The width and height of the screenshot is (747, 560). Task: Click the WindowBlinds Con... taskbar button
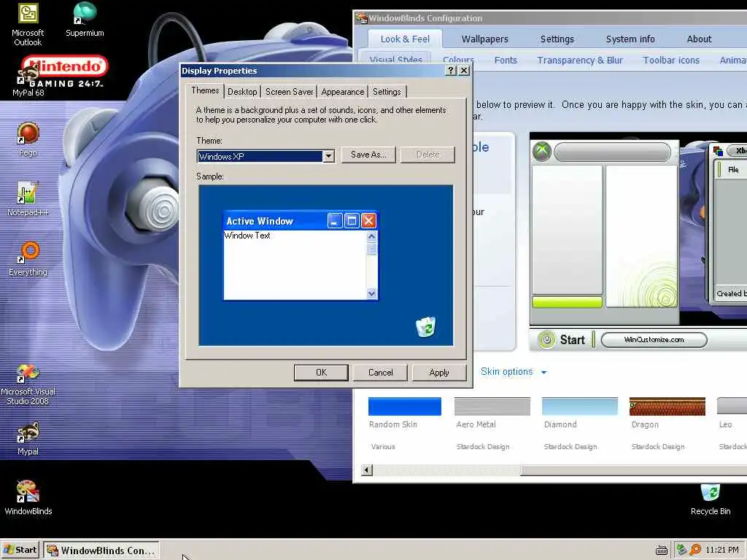click(x=101, y=551)
